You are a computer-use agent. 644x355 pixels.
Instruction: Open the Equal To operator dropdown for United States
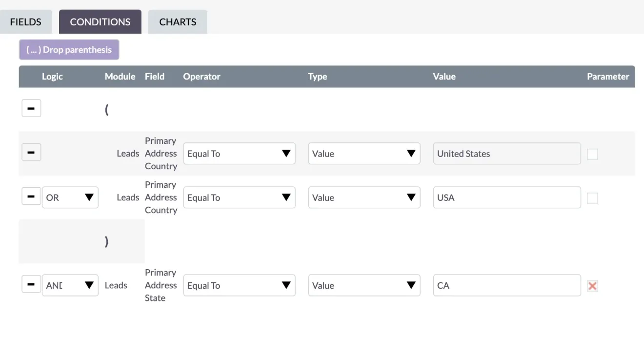pos(239,153)
